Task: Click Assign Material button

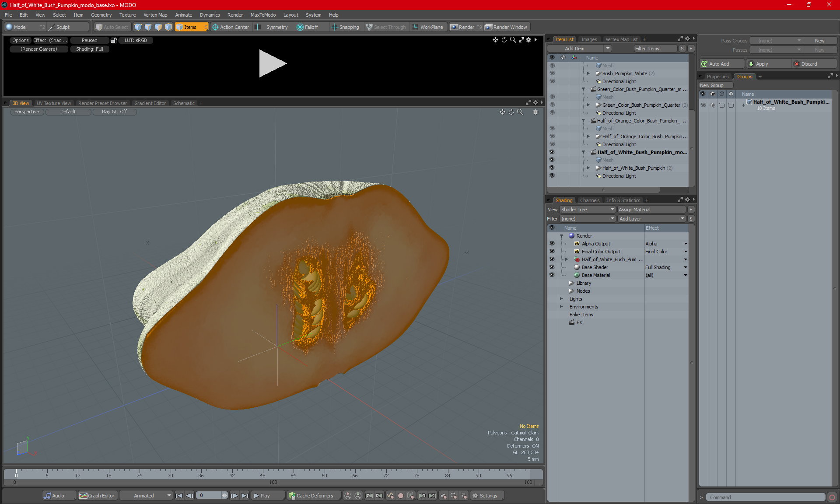Action: click(x=651, y=210)
